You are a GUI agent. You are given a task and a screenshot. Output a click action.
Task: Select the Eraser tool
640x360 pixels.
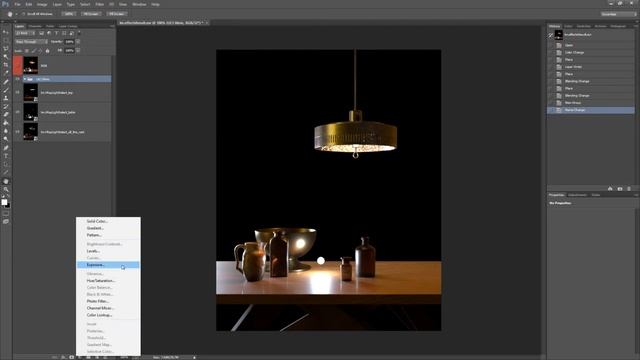6,115
